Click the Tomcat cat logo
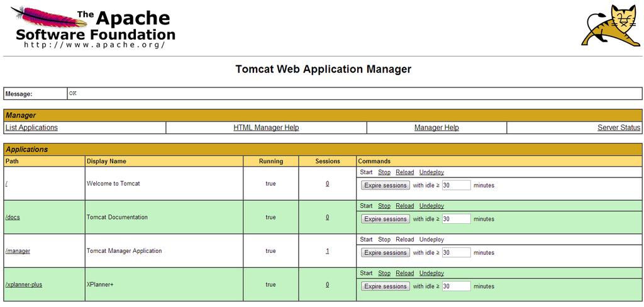Image resolution: width=644 pixels, height=307 pixels. tap(611, 25)
